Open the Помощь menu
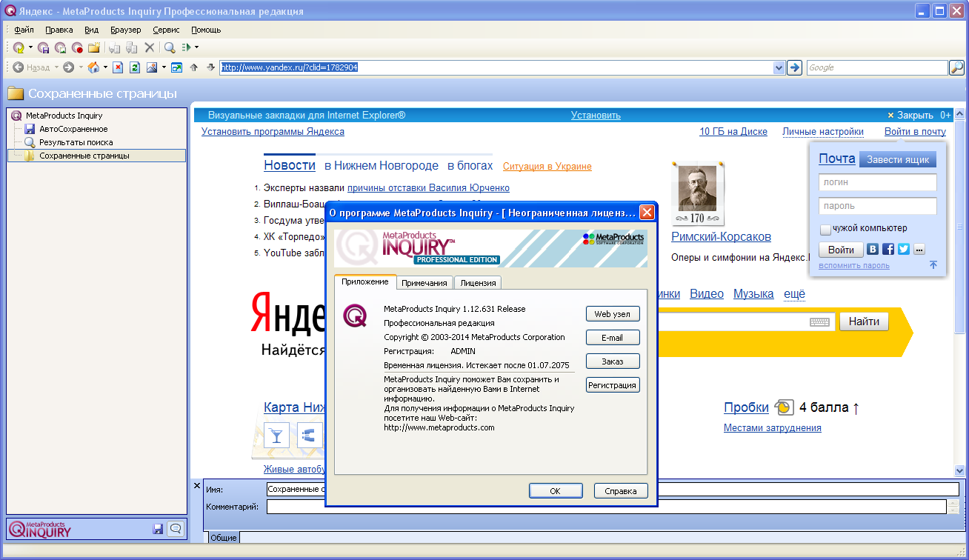The image size is (969, 560). (x=206, y=30)
